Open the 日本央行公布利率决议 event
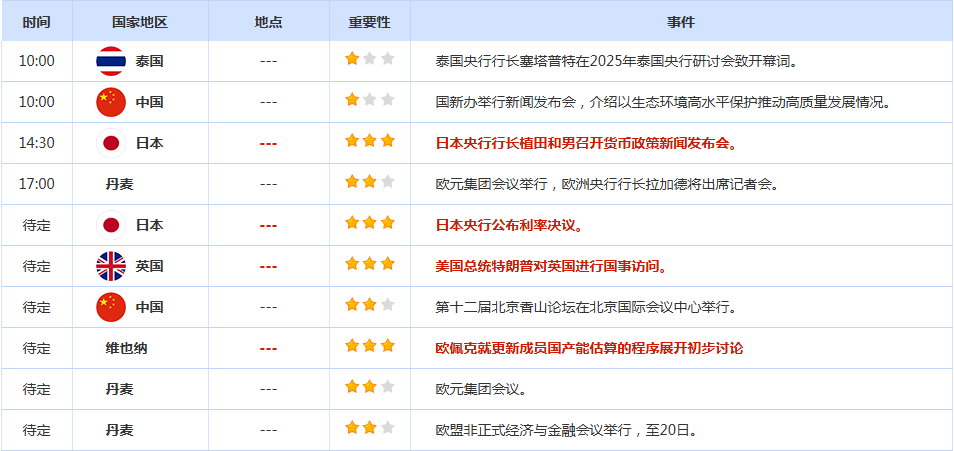 click(x=509, y=225)
